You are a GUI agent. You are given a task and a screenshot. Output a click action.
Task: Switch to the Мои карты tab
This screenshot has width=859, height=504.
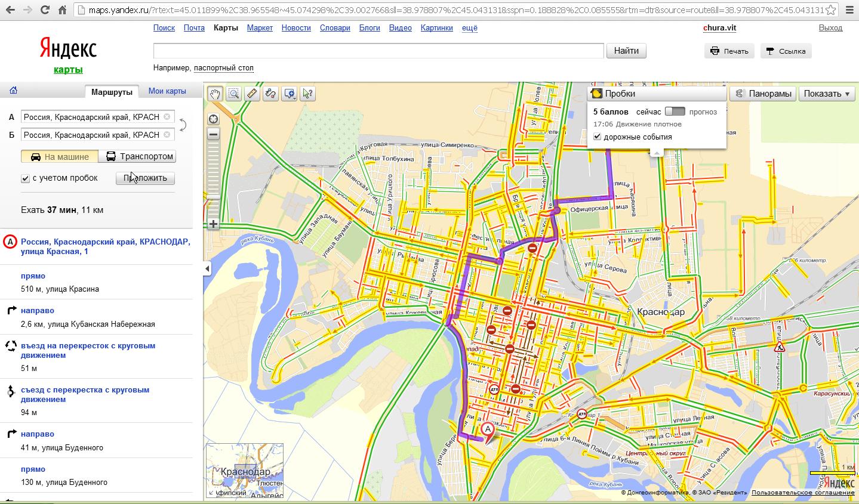(x=167, y=91)
